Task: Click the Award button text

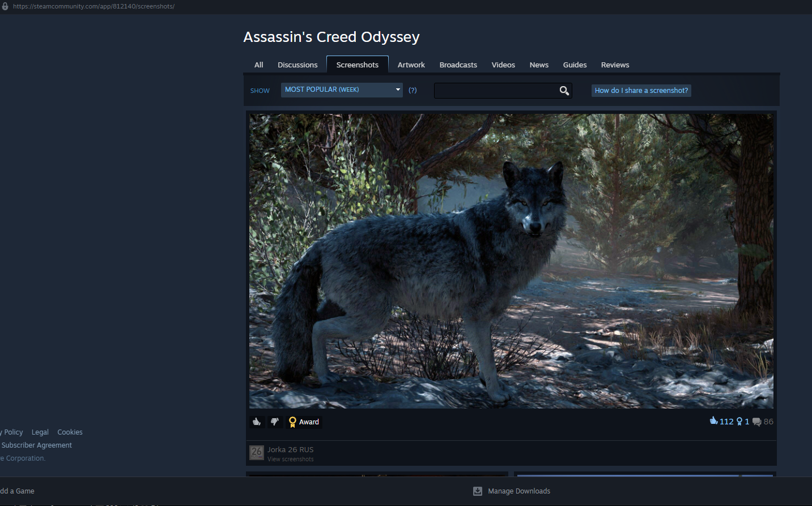Action: click(309, 422)
